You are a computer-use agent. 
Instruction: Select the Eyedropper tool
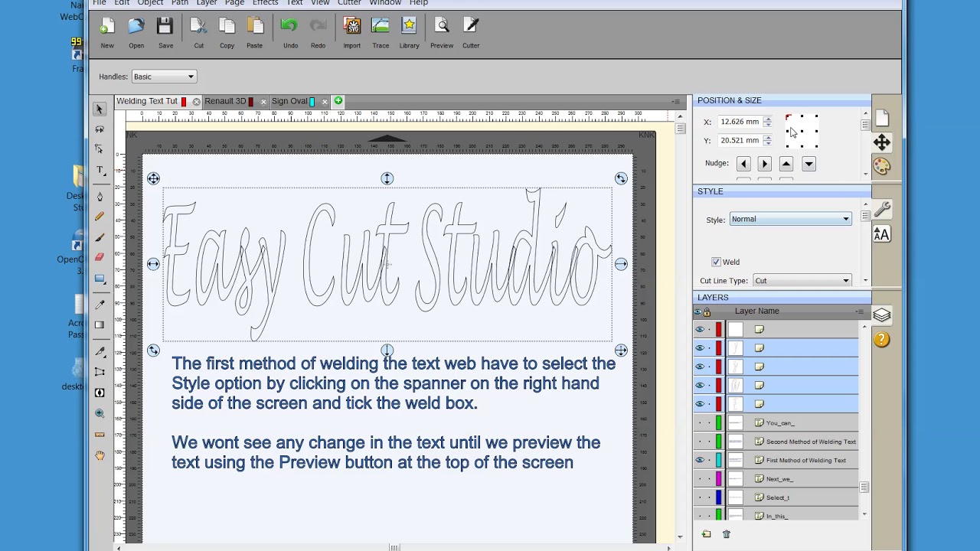point(100,305)
